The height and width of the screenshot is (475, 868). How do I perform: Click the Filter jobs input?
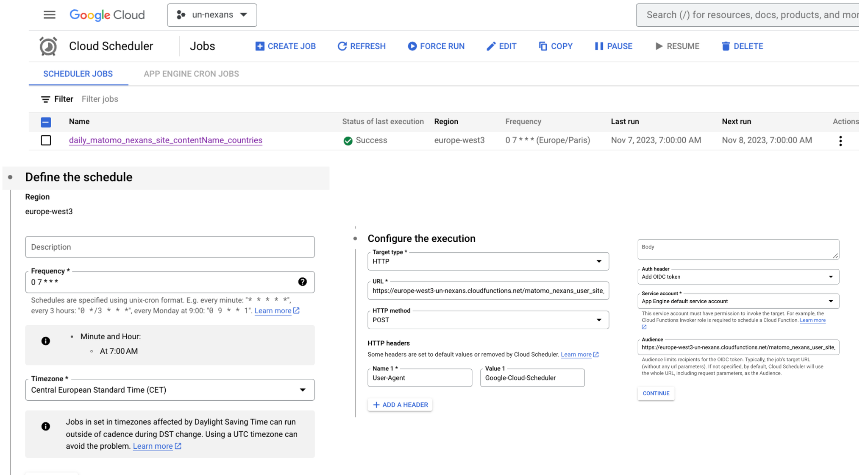pos(100,99)
